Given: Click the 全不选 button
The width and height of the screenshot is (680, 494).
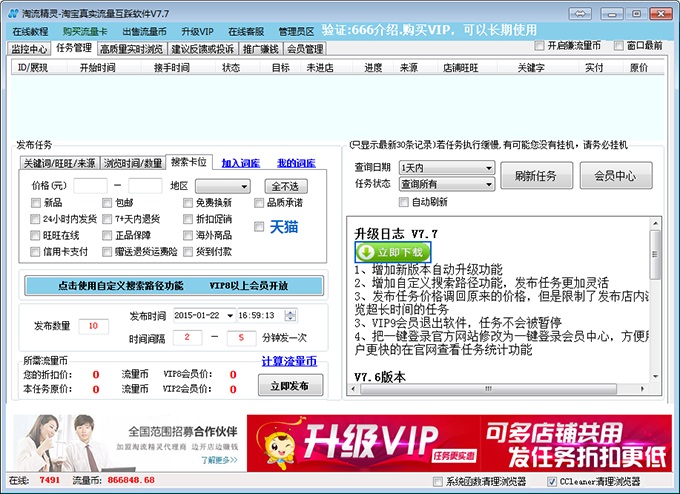Looking at the screenshot, I should click(286, 186).
